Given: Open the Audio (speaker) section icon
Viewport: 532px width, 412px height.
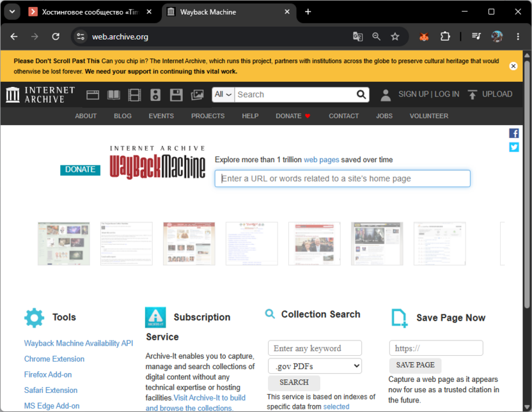Looking at the screenshot, I should click(x=155, y=95).
